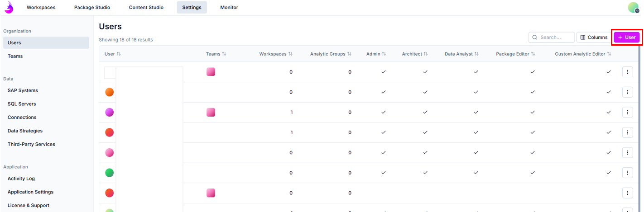Open the user profile avatar menu
Image resolution: width=644 pixels, height=212 pixels.
(x=633, y=7)
